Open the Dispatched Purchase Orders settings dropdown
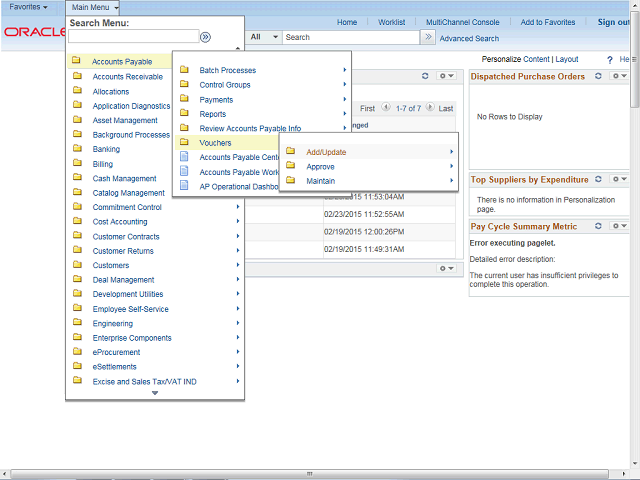The image size is (640, 480). (617, 76)
